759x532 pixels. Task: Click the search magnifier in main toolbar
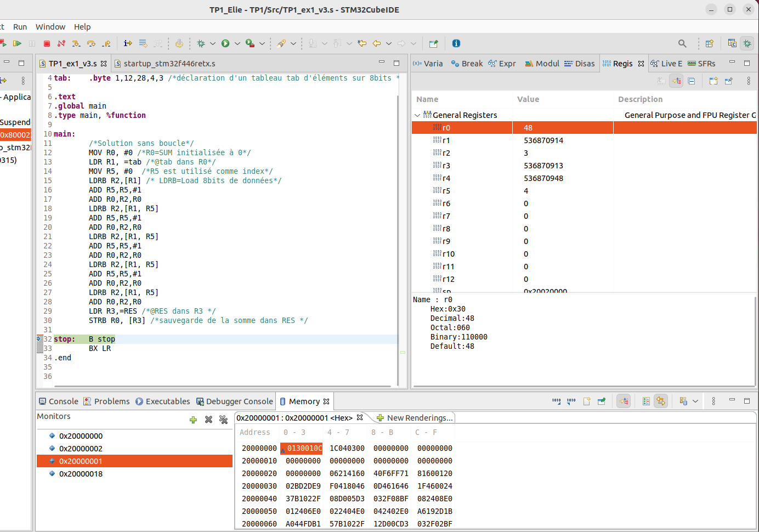682,43
